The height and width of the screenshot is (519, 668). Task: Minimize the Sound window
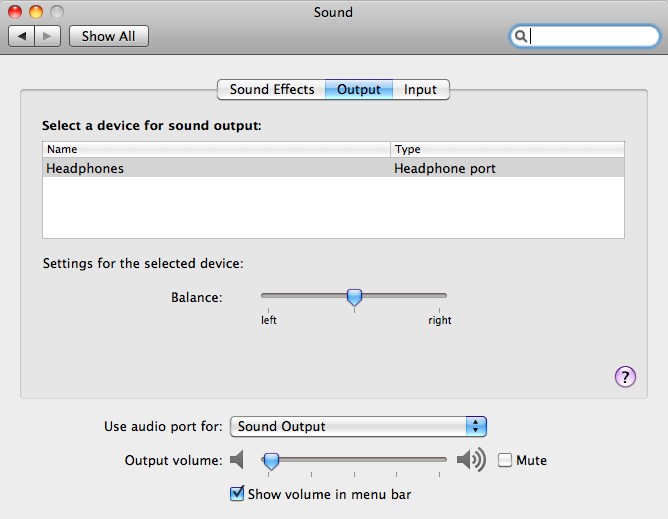coord(36,12)
